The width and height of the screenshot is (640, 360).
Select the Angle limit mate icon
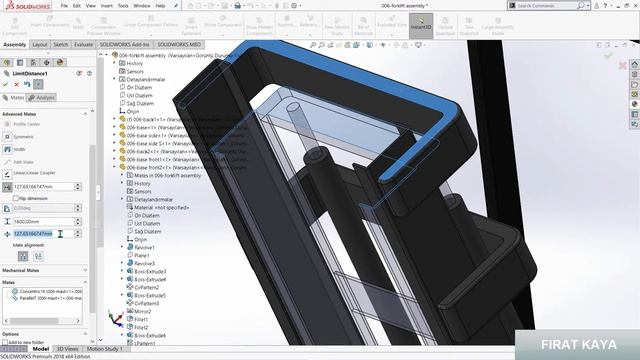[x=7, y=208]
